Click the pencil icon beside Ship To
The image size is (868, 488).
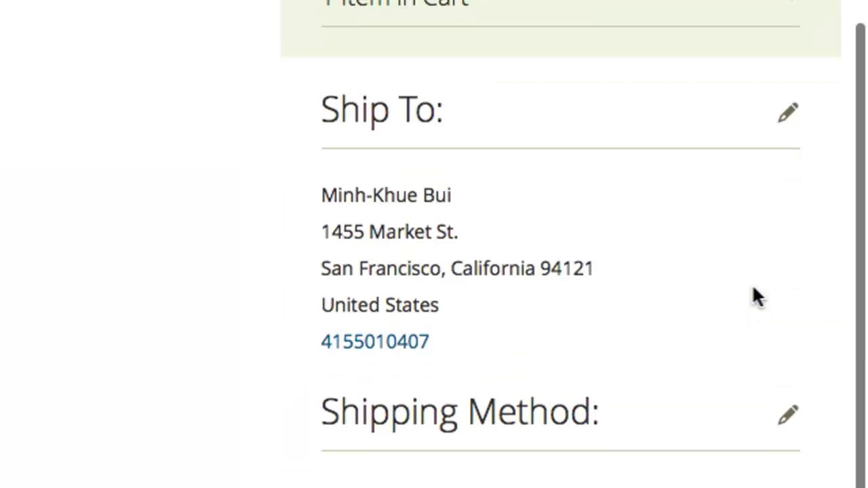[x=788, y=113]
